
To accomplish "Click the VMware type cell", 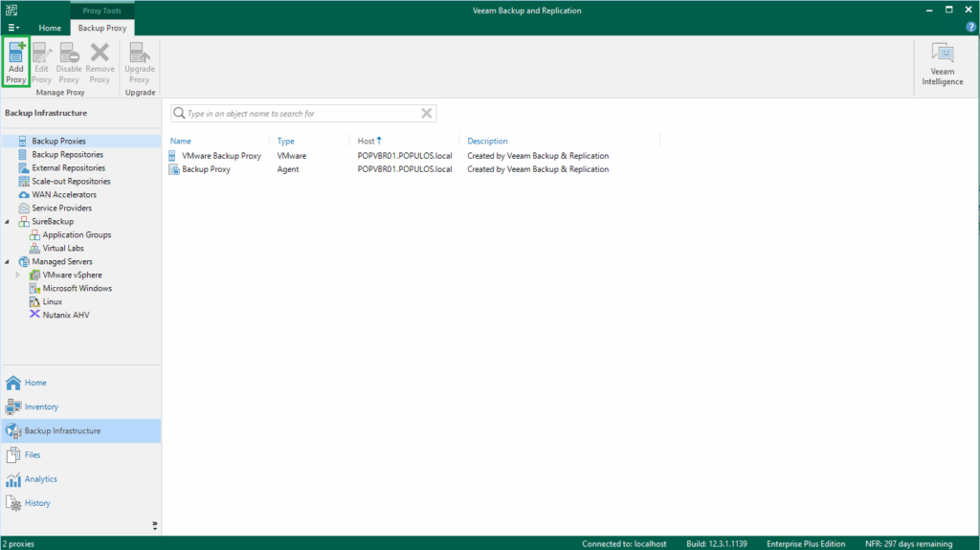I will [x=292, y=156].
